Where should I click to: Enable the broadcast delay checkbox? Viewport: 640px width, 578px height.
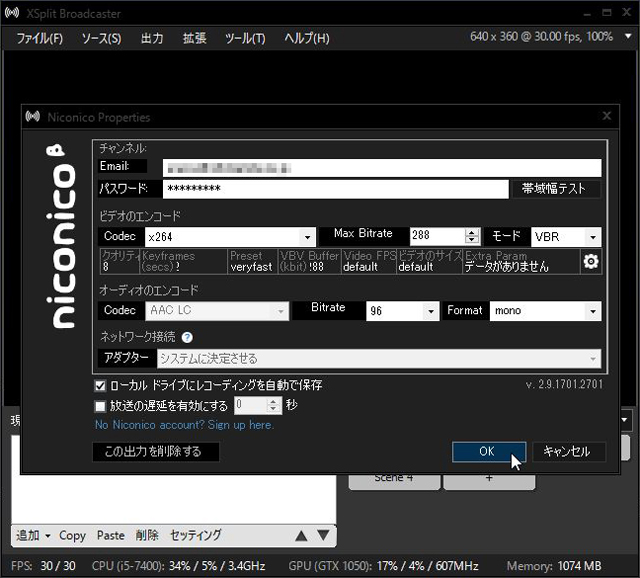100,406
